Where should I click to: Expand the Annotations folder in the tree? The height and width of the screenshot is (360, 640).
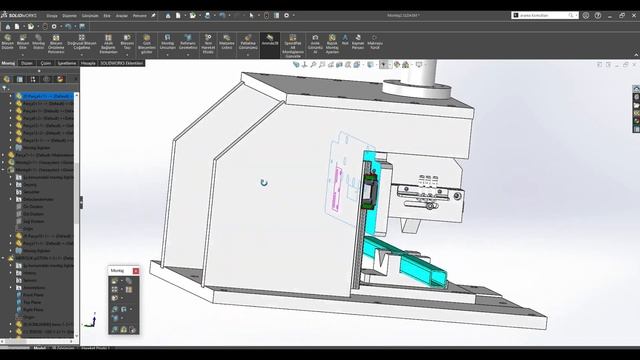tap(11, 288)
